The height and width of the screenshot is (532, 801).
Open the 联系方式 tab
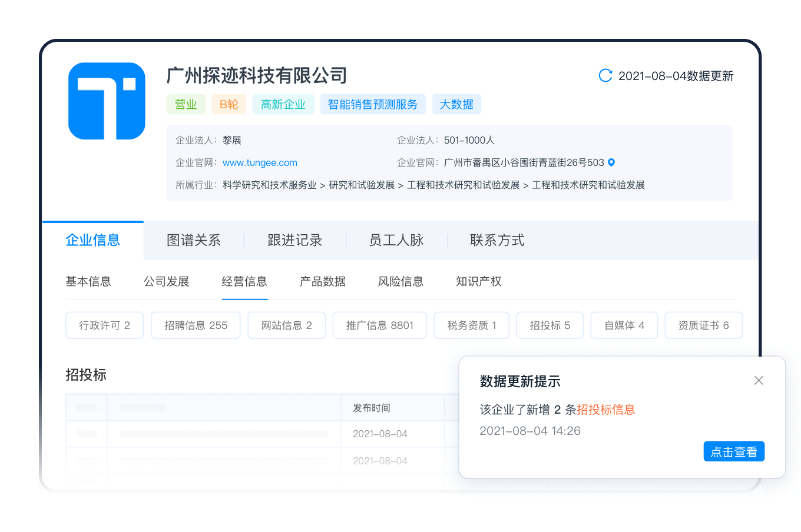pyautogui.click(x=497, y=240)
